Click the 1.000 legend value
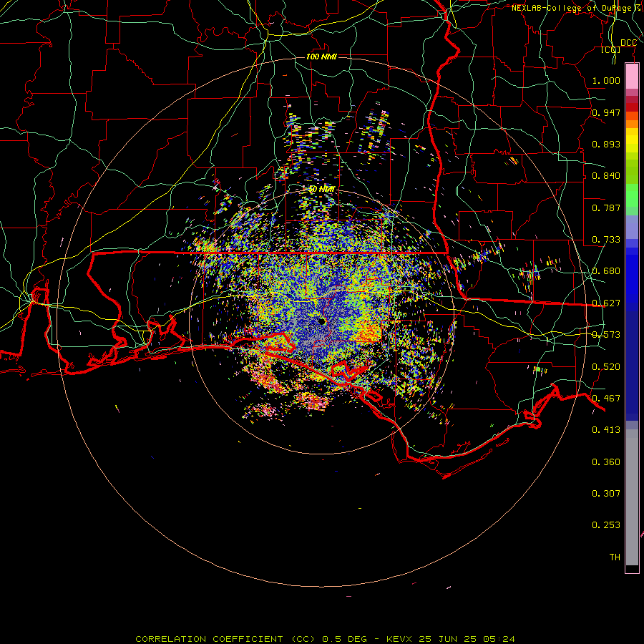Viewport: 644px width, 644px height. [x=606, y=80]
